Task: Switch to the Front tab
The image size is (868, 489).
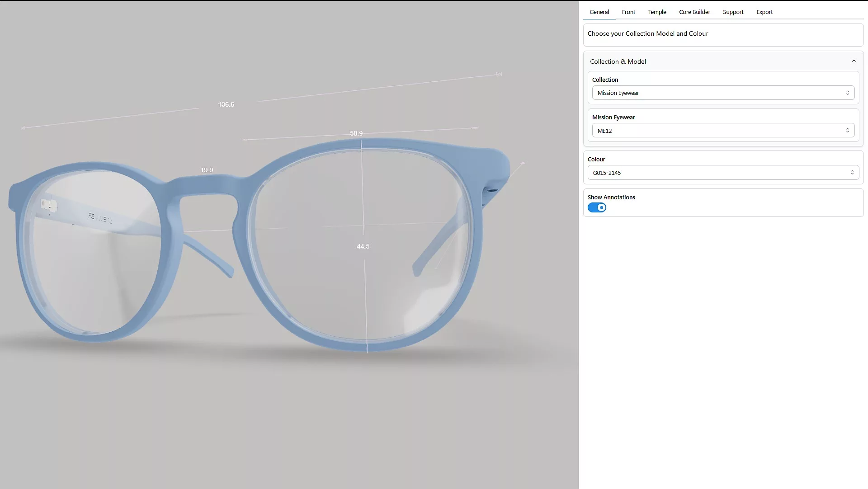Action: click(x=628, y=12)
